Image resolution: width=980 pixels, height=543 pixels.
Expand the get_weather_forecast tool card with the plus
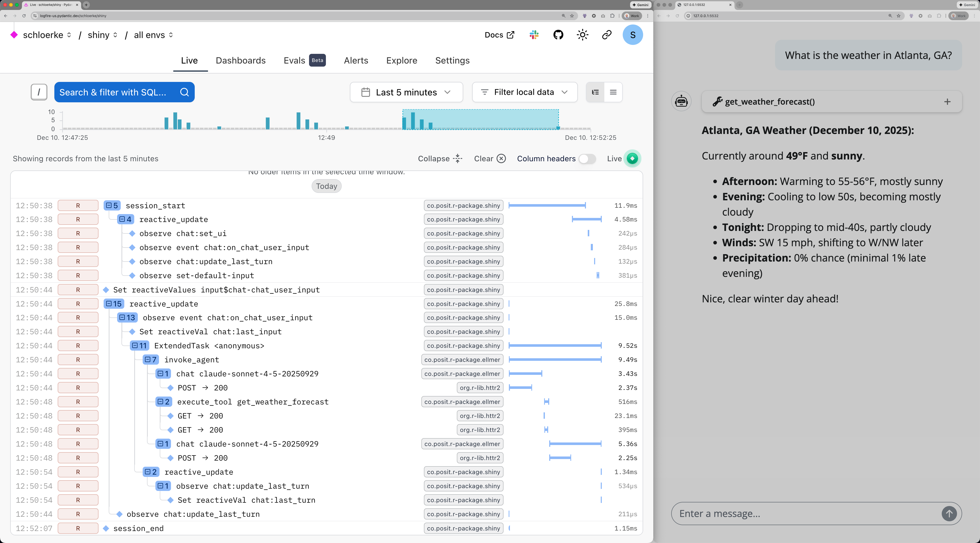pos(947,102)
